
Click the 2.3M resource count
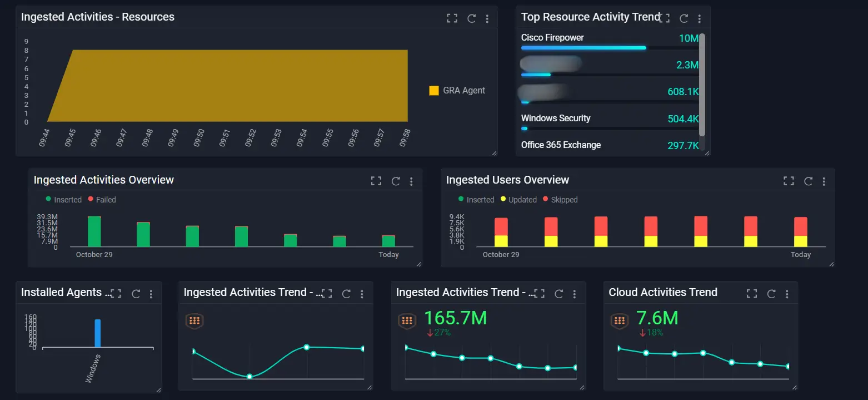[687, 65]
